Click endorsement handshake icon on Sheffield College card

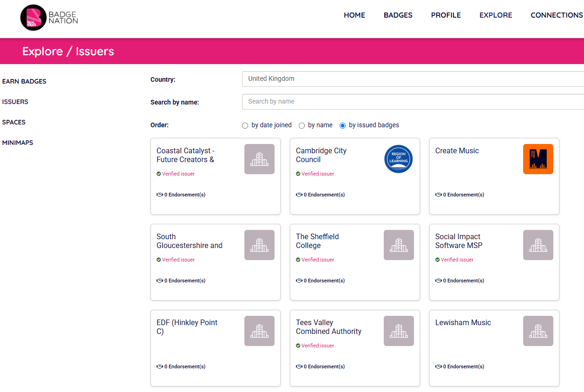coord(299,281)
